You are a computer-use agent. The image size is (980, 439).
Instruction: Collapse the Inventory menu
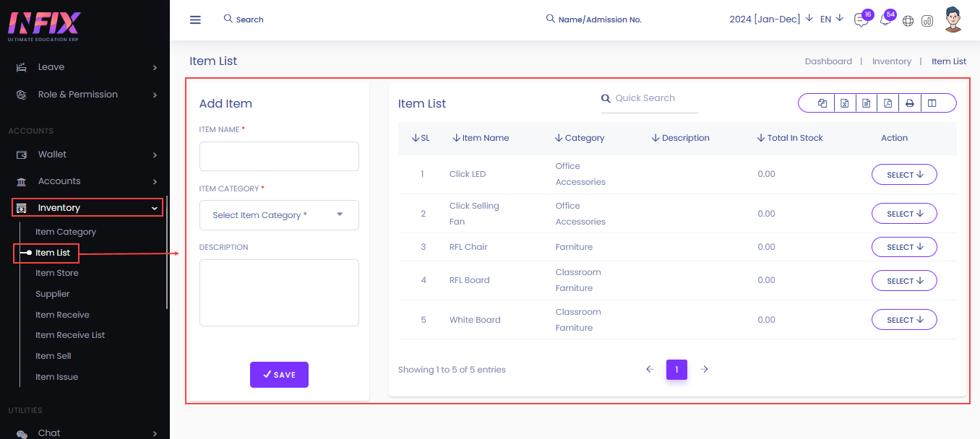(155, 208)
